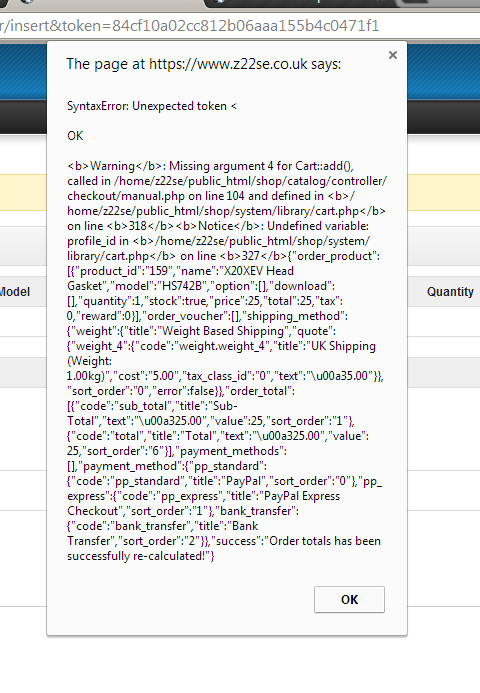Screen dimensions: 480x693
Task: Click the SyntaxError Unexpected token line
Action: [152, 106]
